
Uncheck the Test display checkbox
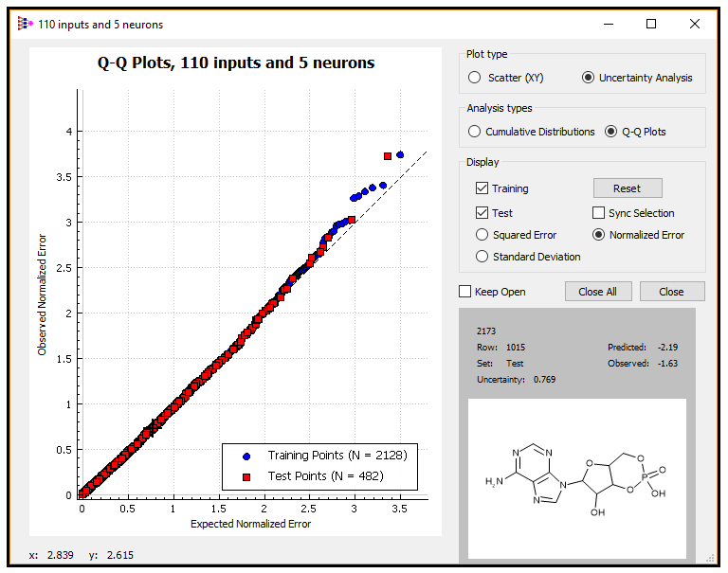click(x=482, y=212)
